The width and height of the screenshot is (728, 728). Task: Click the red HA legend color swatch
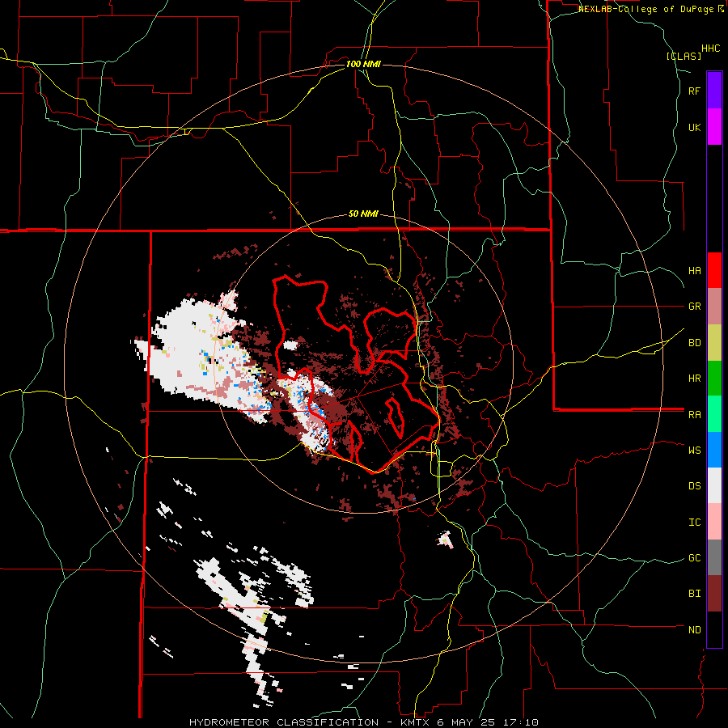[x=714, y=270]
